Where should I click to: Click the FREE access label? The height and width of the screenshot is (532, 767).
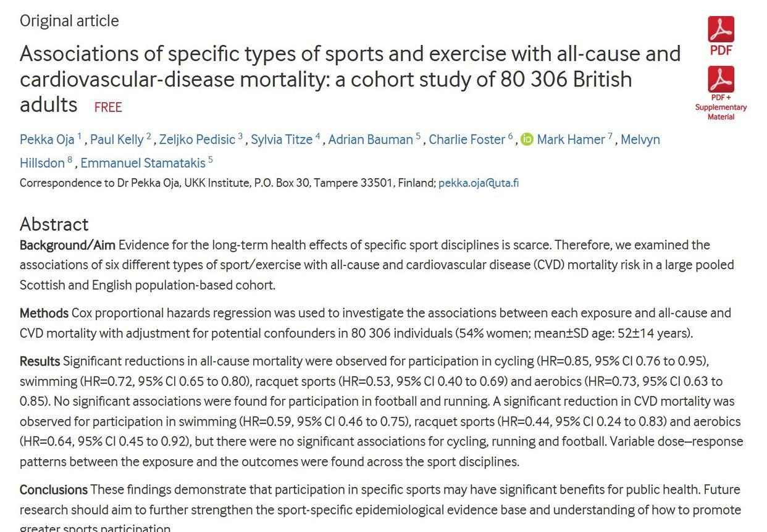pos(108,107)
